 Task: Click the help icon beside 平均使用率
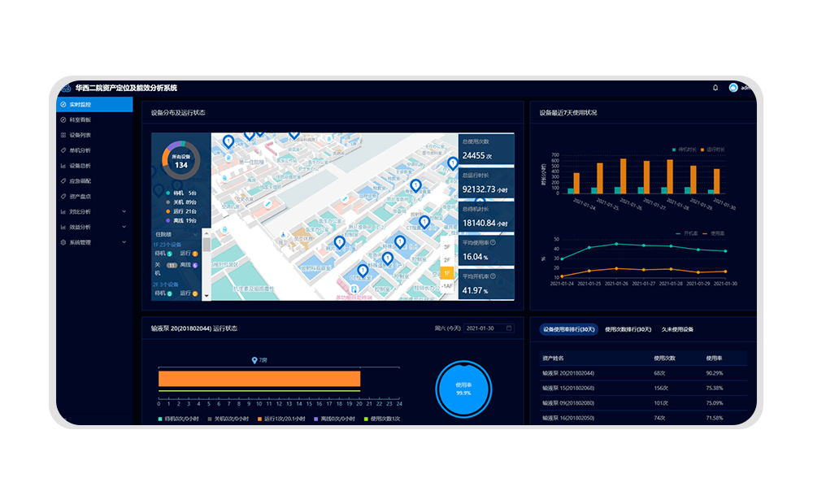click(x=493, y=242)
